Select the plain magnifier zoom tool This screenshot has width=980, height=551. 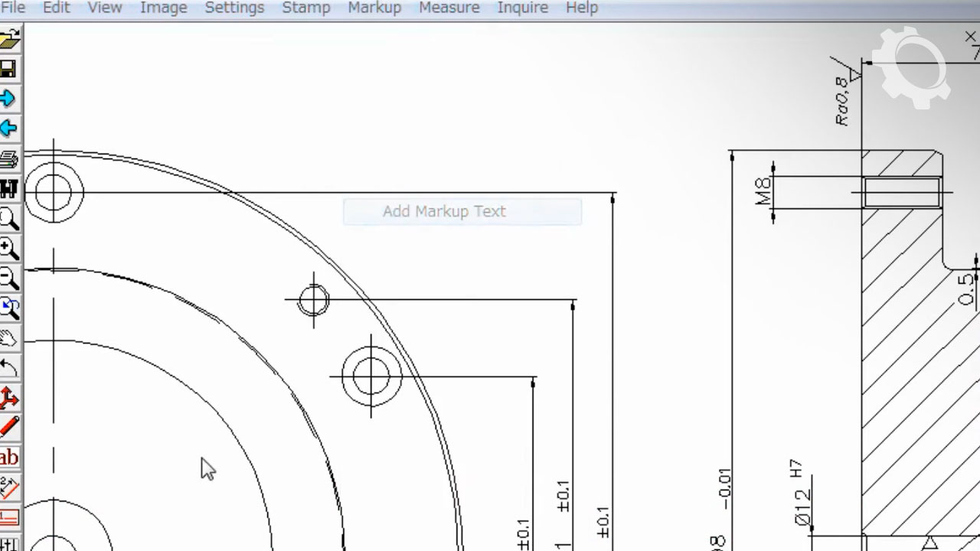8,219
